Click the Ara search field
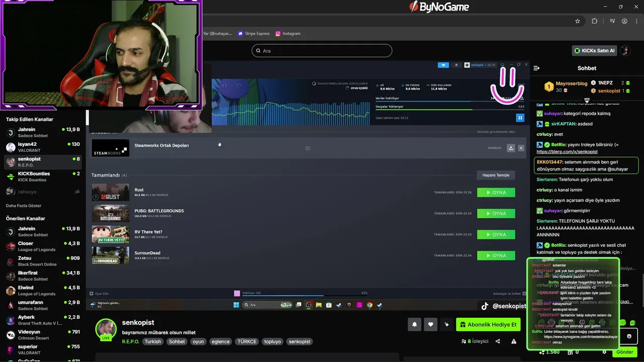The image size is (644, 362). point(321,51)
